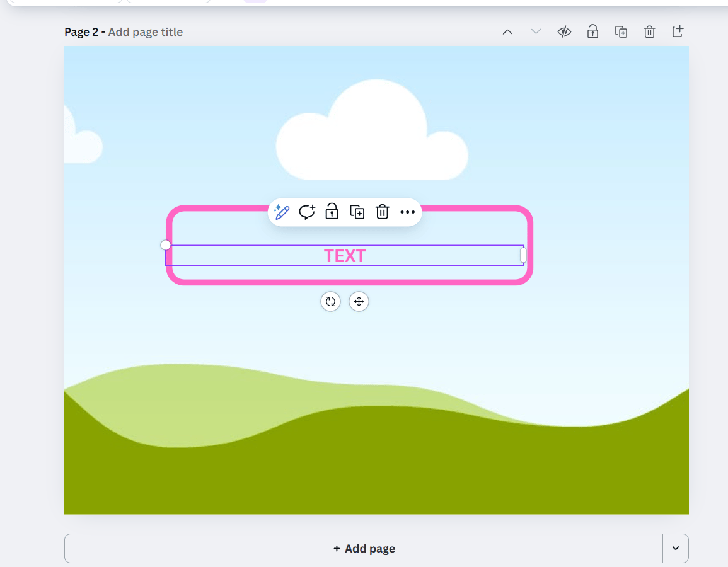Delete the selected text element
Screen dimensions: 728x567
point(382,212)
